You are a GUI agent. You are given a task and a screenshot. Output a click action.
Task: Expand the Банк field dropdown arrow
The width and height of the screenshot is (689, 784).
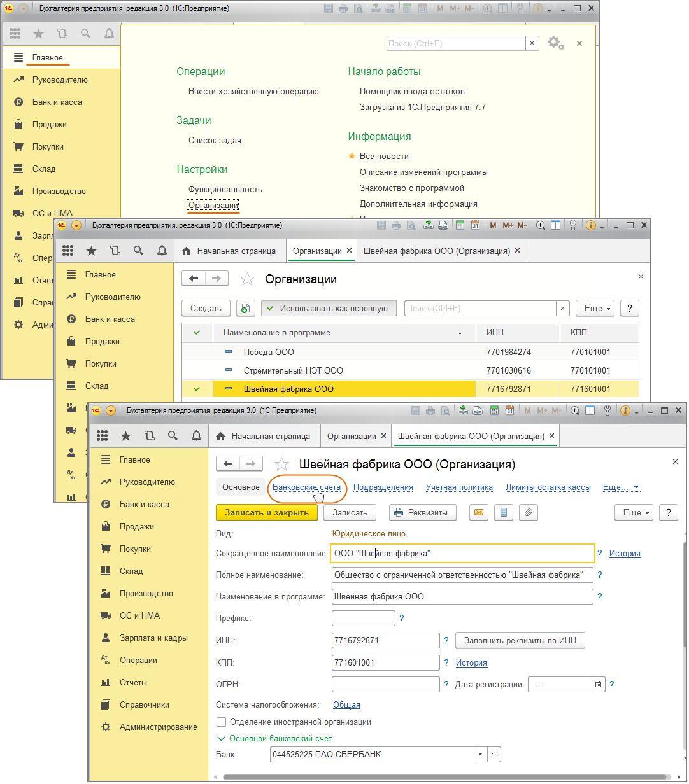click(481, 755)
